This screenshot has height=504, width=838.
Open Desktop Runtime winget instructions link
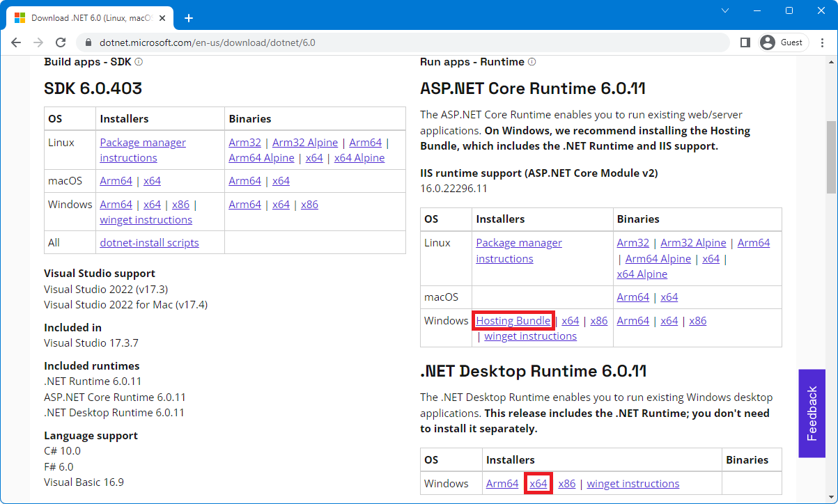pyautogui.click(x=633, y=483)
